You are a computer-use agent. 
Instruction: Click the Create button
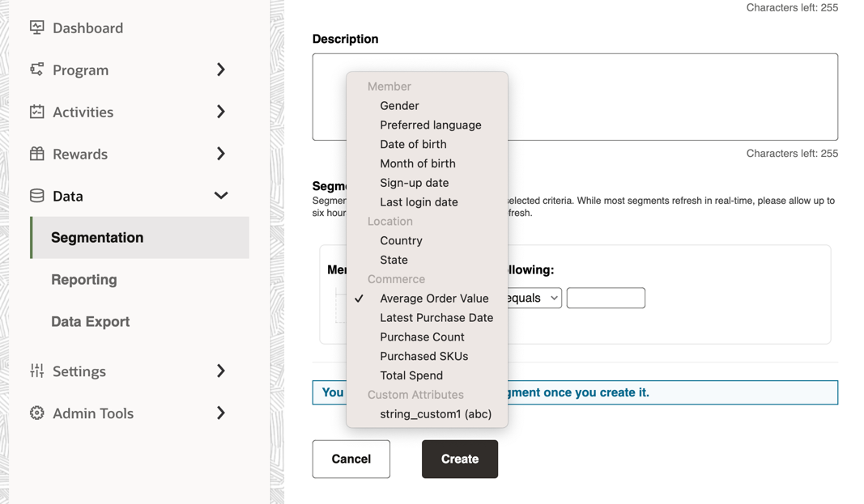point(460,459)
